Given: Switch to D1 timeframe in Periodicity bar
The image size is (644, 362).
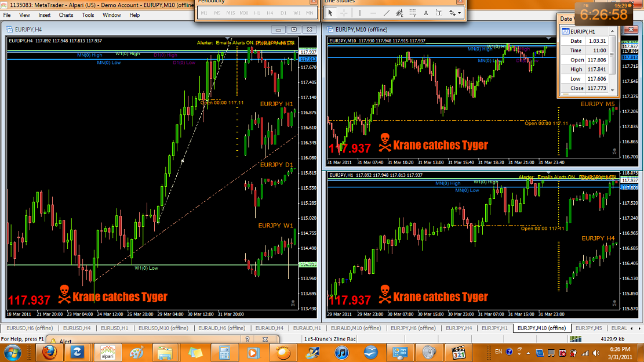Looking at the screenshot, I should (x=283, y=13).
